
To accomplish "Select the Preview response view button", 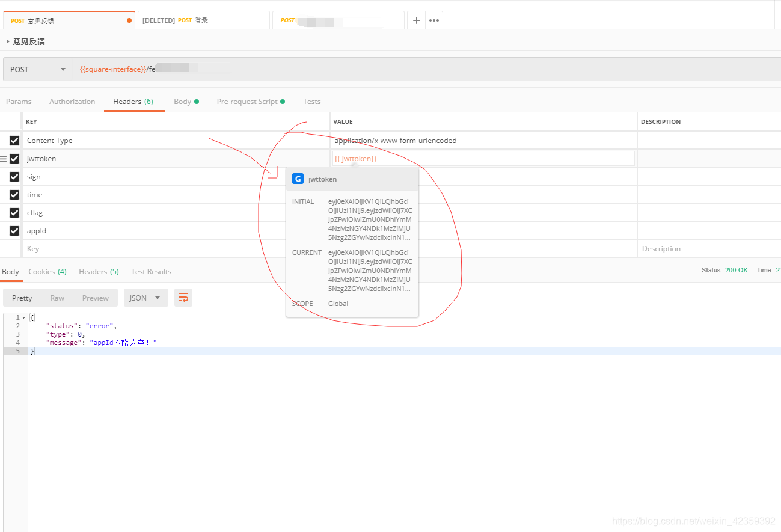I will click(x=96, y=298).
